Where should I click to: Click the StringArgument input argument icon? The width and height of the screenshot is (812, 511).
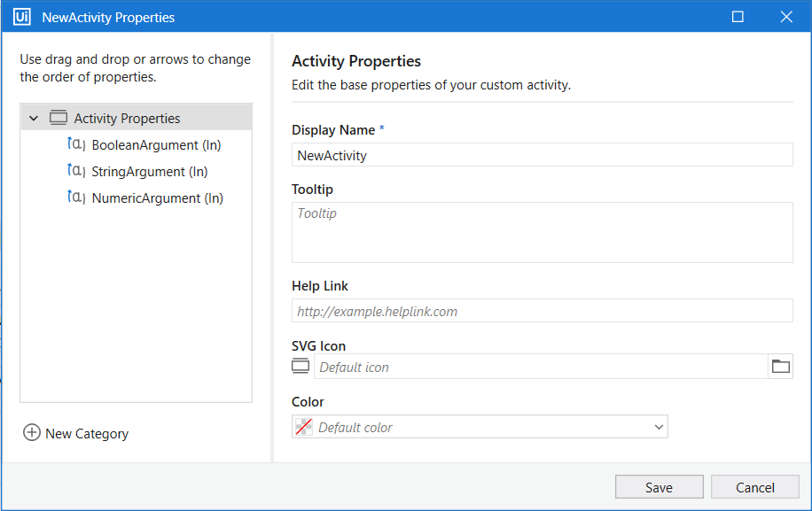pos(76,171)
